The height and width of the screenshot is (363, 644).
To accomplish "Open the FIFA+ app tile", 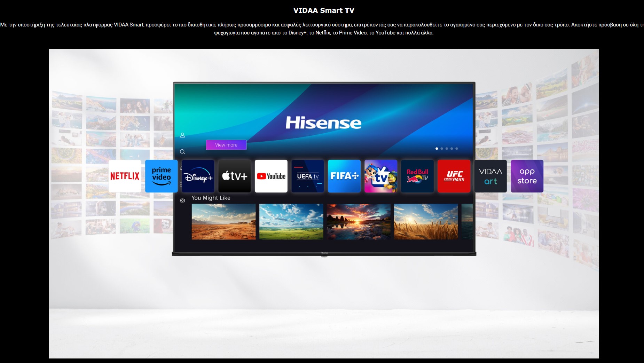I will [x=344, y=176].
